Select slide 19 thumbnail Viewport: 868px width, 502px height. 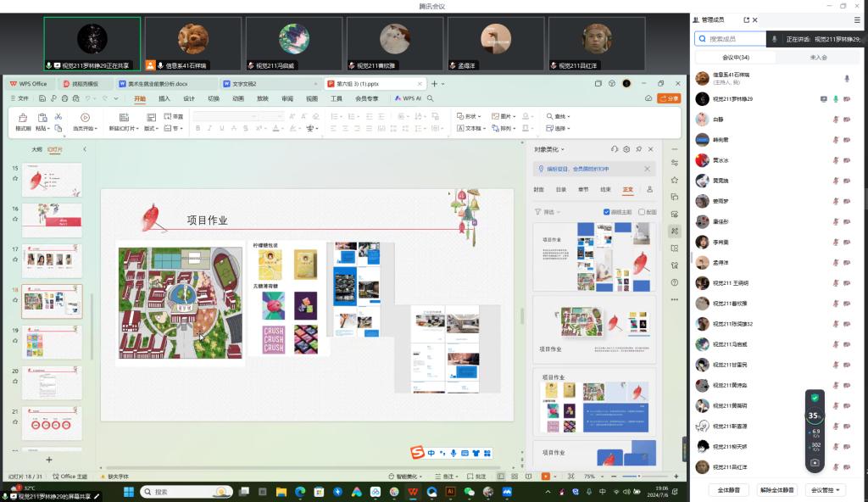tap(52, 342)
